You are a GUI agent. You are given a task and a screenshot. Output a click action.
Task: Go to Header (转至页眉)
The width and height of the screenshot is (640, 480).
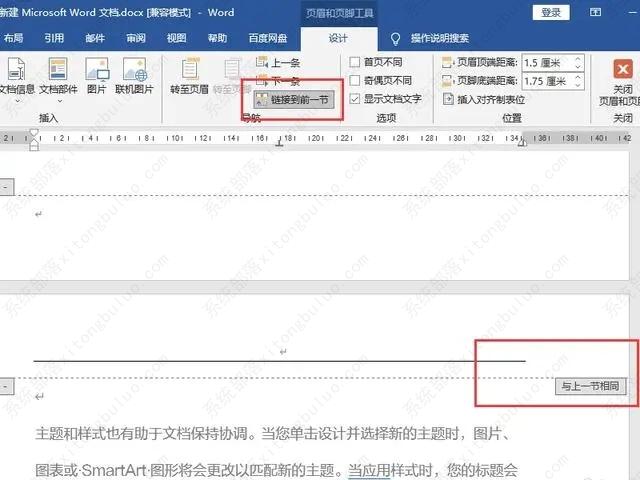pyautogui.click(x=189, y=76)
